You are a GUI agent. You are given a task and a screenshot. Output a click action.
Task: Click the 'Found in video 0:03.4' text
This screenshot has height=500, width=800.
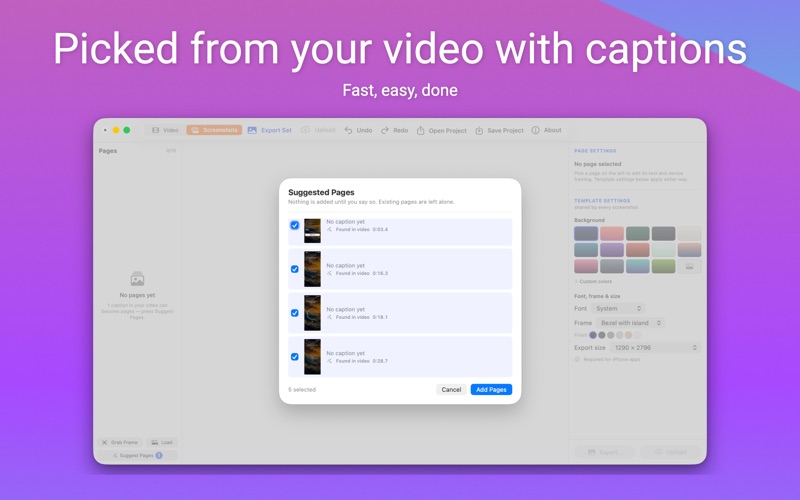[x=362, y=230]
